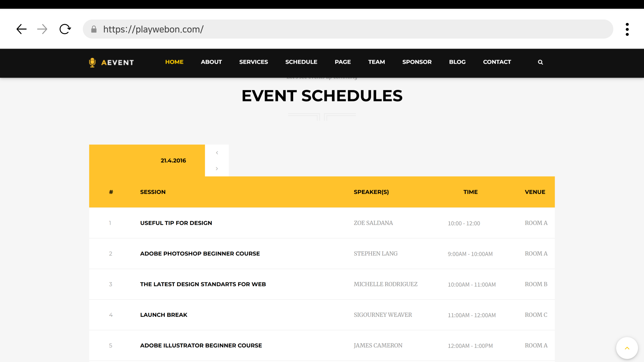Open the SCHEDULE menu item

[301, 62]
